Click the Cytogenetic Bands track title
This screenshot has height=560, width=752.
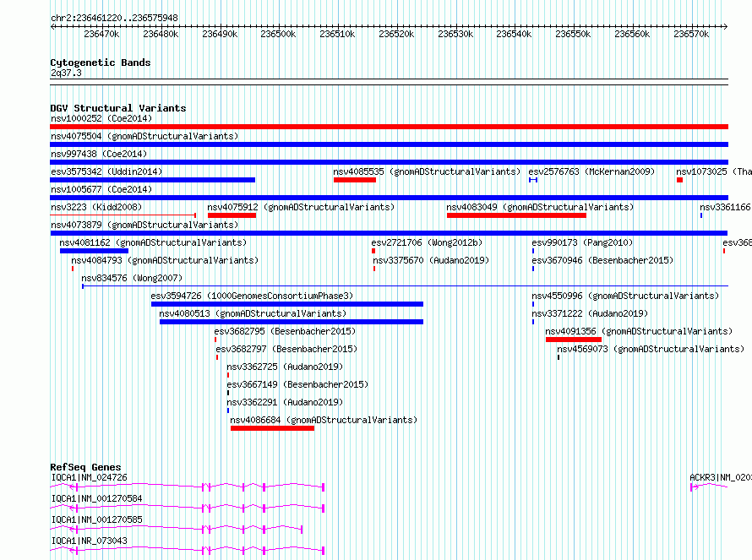[101, 63]
